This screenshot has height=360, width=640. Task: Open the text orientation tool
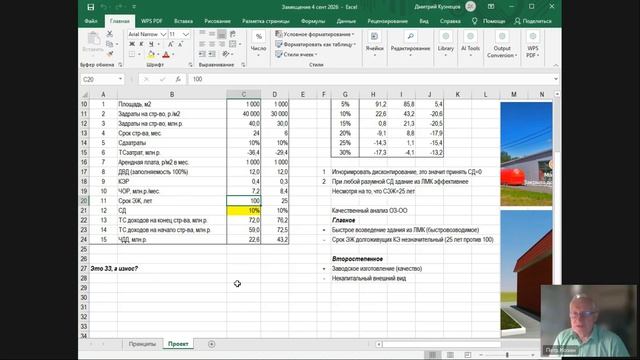226,54
